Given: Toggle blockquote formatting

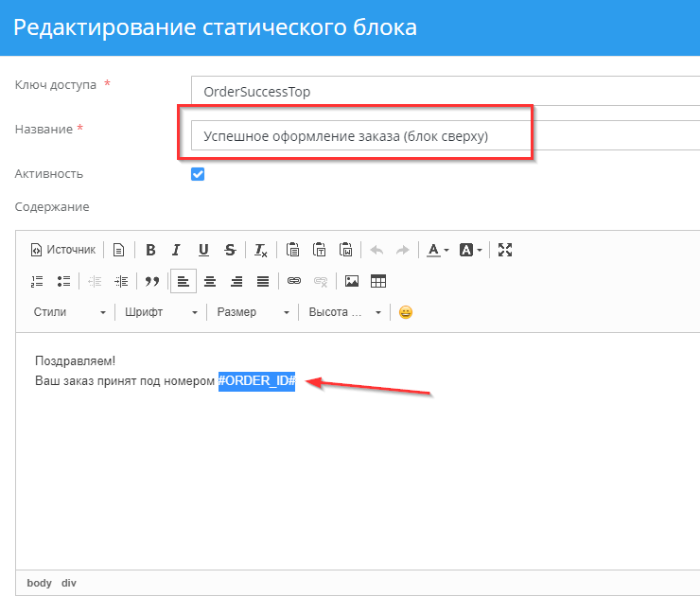Looking at the screenshot, I should pyautogui.click(x=151, y=281).
